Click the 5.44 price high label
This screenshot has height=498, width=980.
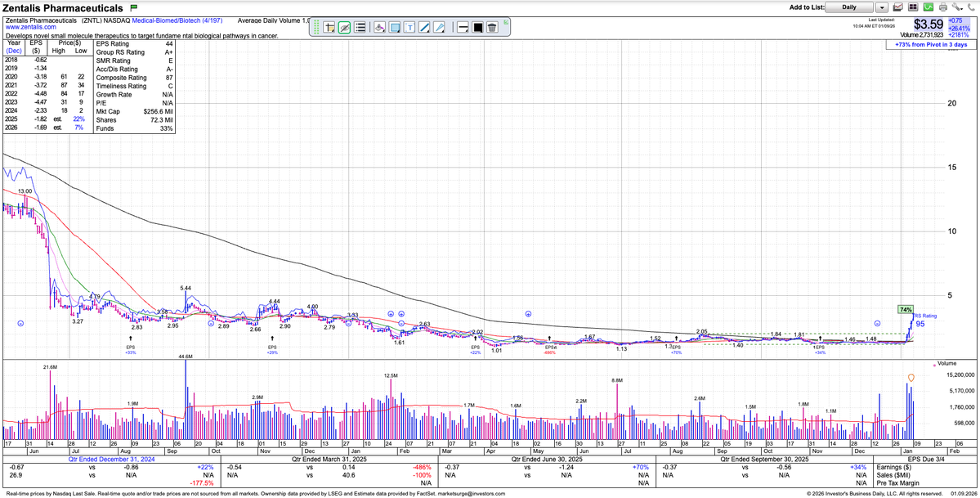pyautogui.click(x=186, y=288)
